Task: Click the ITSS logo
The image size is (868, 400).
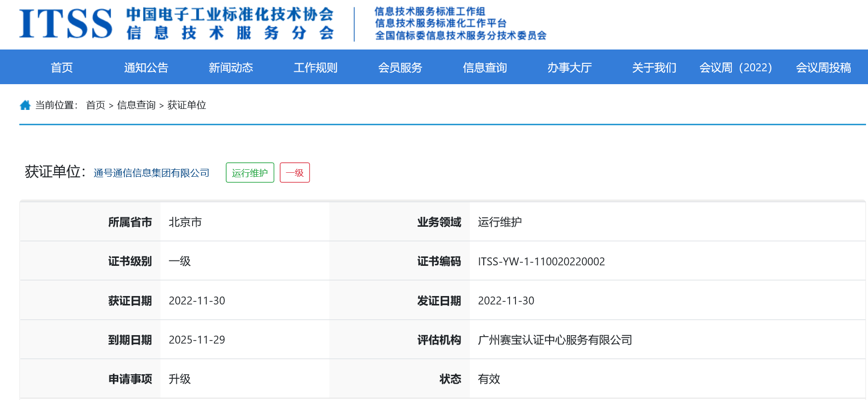Action: (x=66, y=23)
